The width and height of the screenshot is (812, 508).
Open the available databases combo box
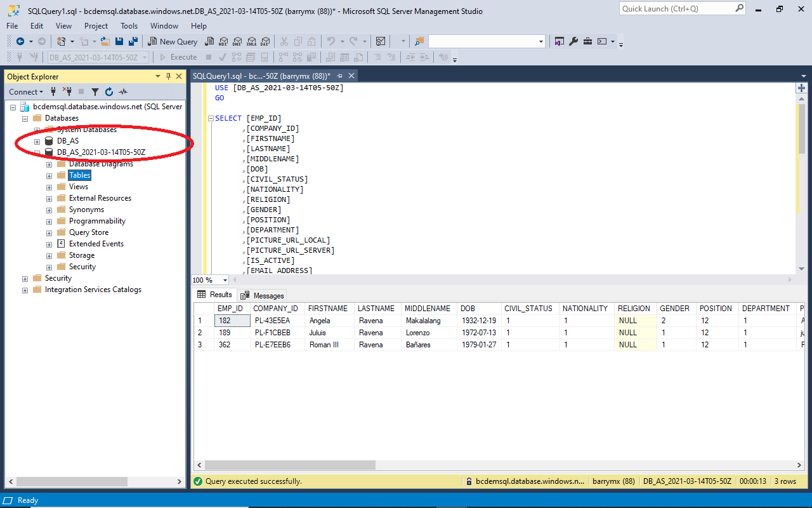click(x=98, y=57)
